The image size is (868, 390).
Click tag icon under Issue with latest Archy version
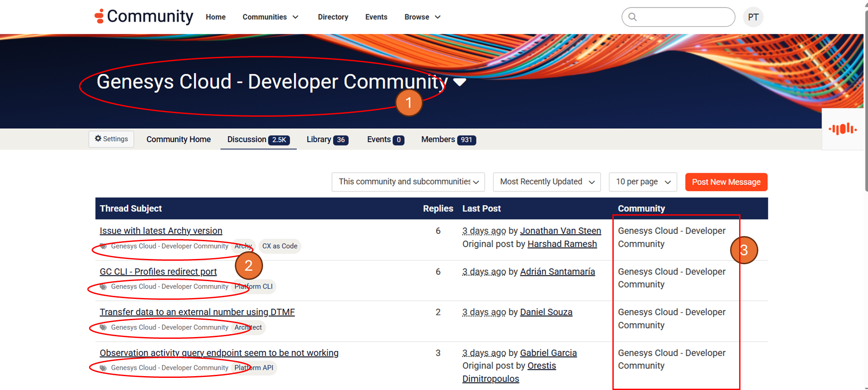coord(103,246)
